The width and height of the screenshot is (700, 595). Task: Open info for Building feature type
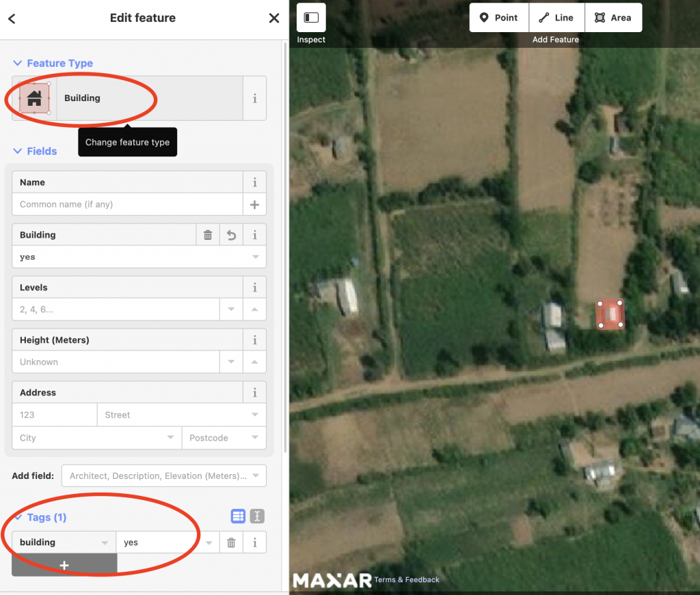click(255, 98)
